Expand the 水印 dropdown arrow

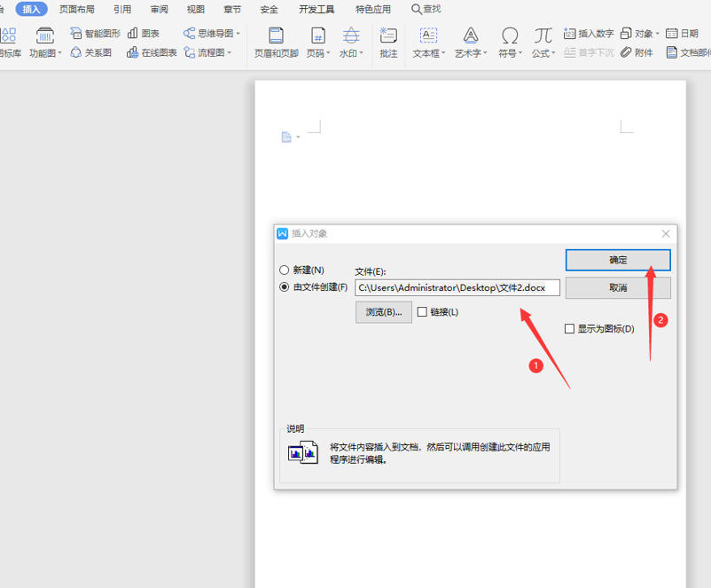click(362, 53)
